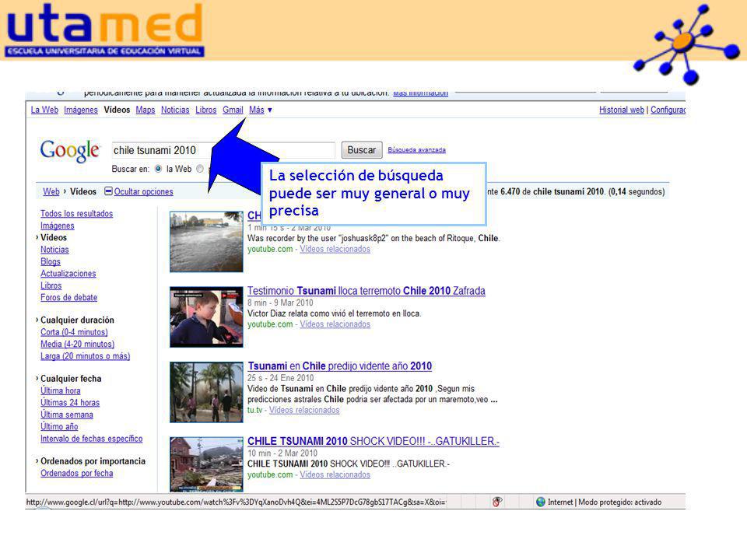Open Vídeos relacionados next to tu.tv

tap(304, 410)
